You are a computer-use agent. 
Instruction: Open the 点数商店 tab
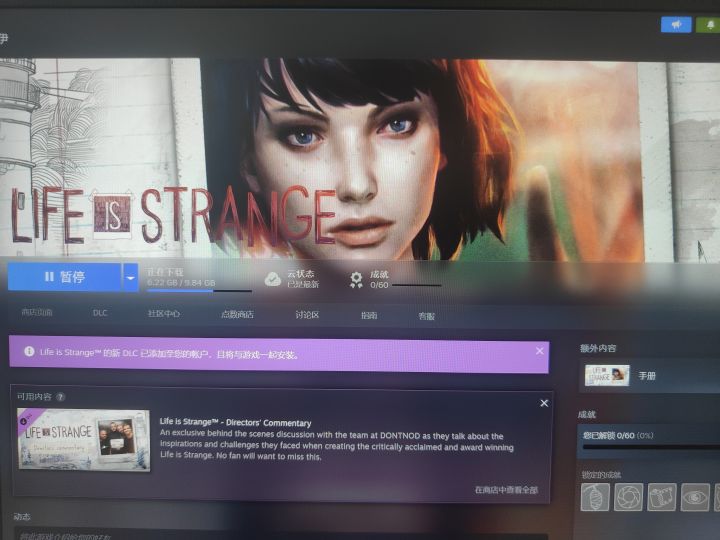237,315
